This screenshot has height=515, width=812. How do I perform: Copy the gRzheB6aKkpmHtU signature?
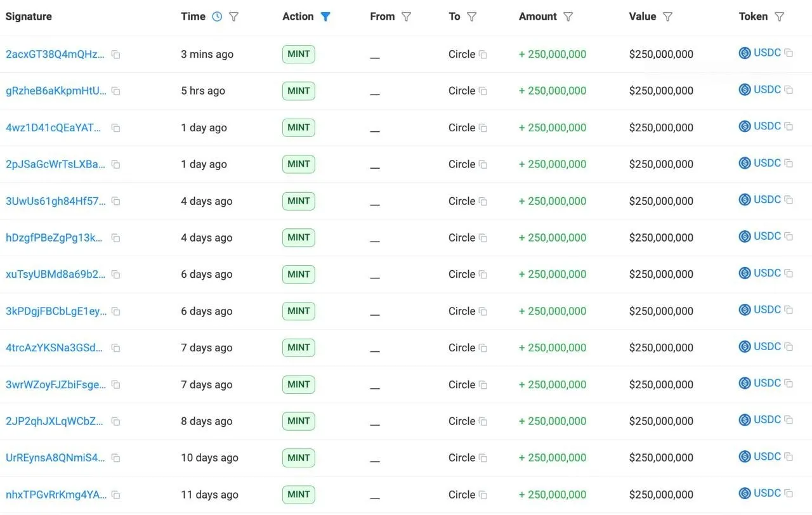point(115,91)
